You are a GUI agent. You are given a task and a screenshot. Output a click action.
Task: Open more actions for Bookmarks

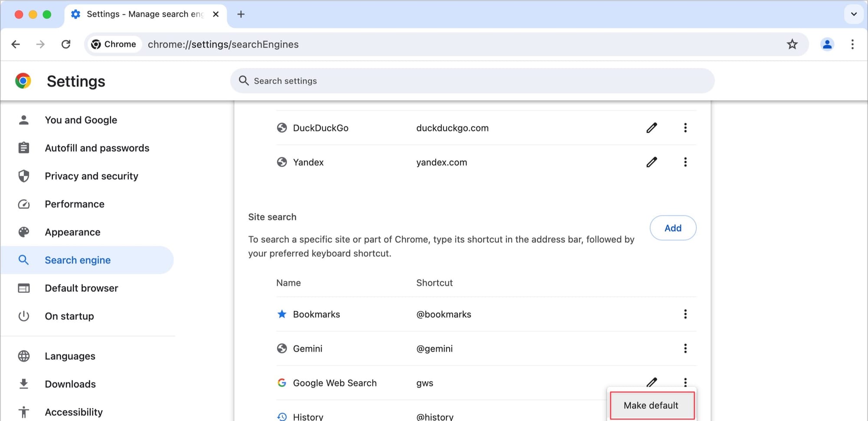pyautogui.click(x=685, y=314)
